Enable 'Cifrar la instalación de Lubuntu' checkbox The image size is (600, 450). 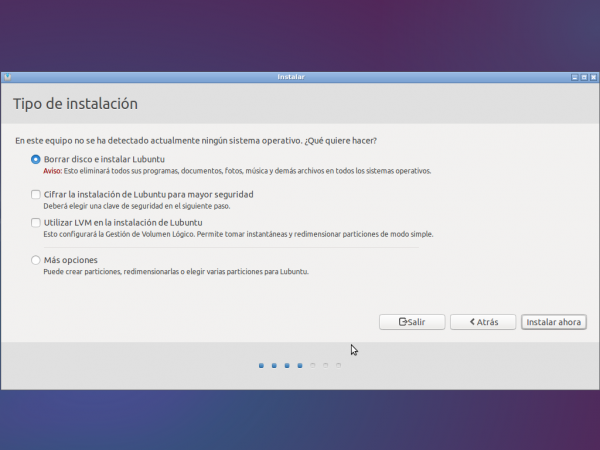coord(36,194)
